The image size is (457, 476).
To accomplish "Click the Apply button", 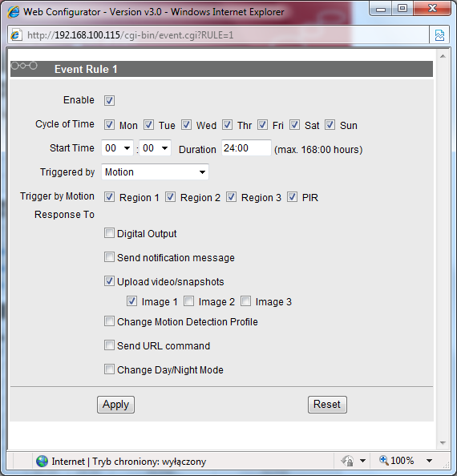I will [x=115, y=405].
